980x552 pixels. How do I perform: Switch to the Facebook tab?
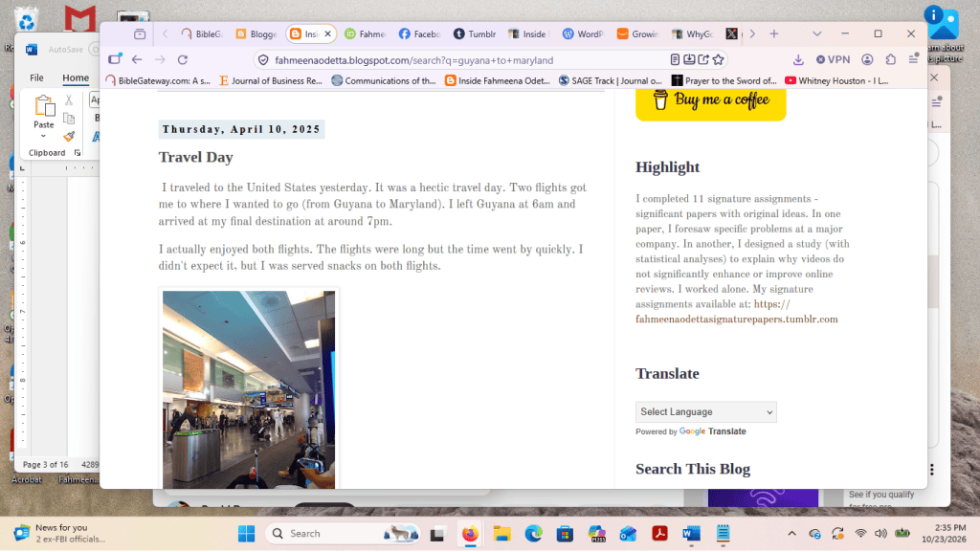(x=420, y=33)
